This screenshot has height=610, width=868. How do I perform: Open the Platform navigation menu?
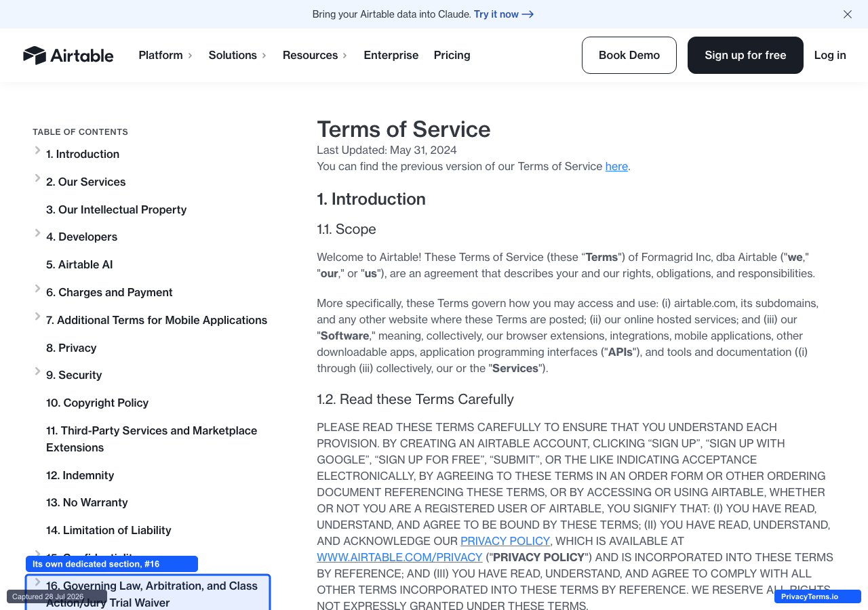pyautogui.click(x=165, y=55)
